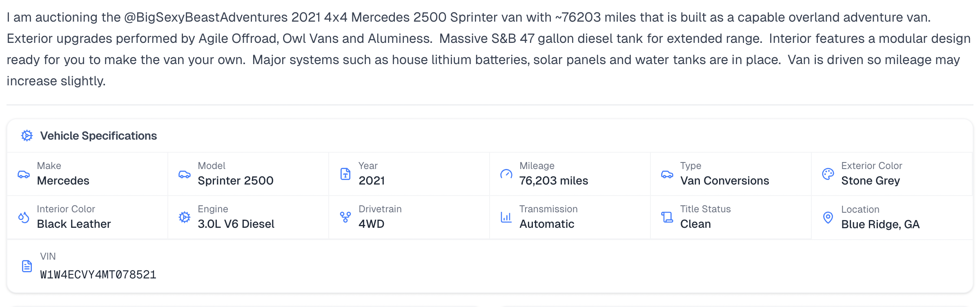980x307 pixels.
Task: Click the speedometer icon beside Mileage
Action: click(x=506, y=174)
